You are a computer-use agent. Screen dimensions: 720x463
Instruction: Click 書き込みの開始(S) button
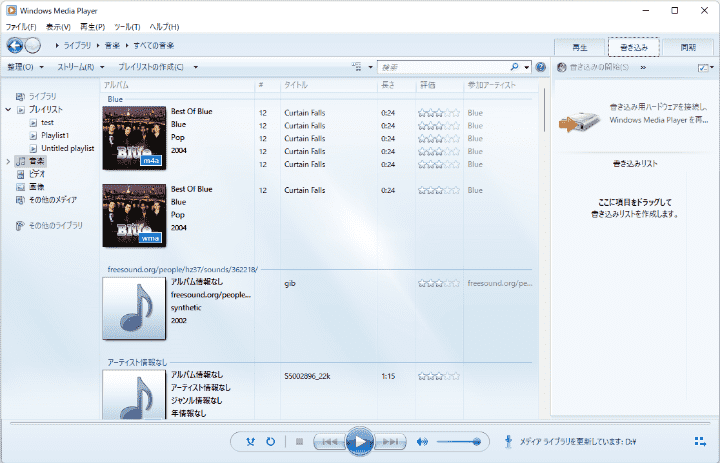[593, 68]
